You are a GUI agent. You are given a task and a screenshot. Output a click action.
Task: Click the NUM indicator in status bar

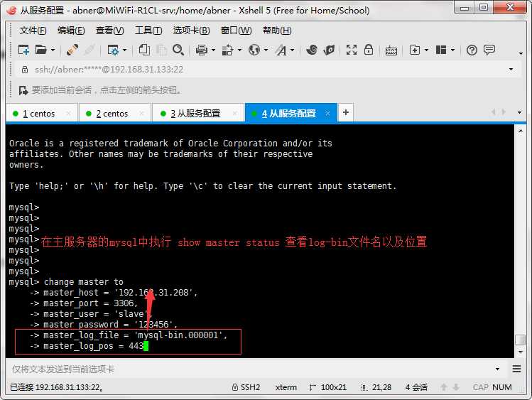click(502, 387)
